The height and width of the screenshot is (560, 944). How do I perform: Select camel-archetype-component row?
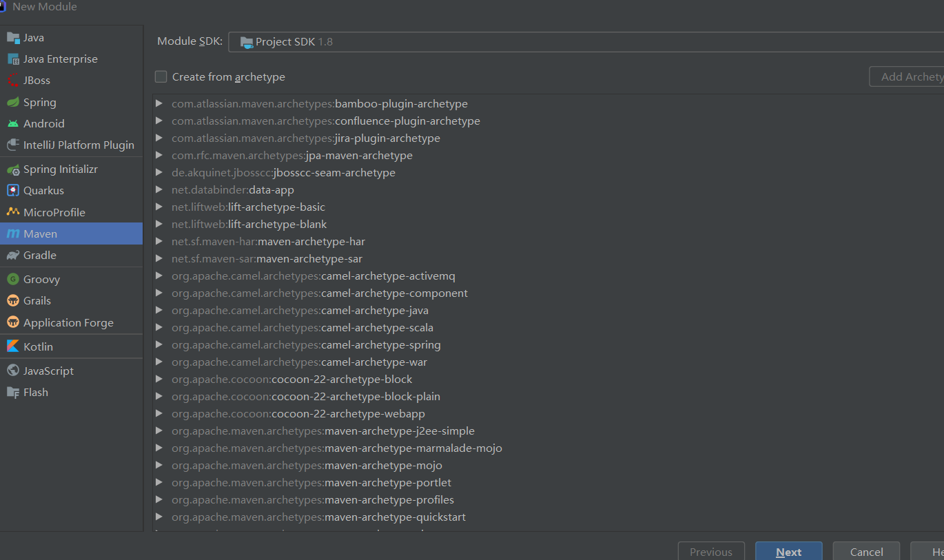tap(548, 293)
